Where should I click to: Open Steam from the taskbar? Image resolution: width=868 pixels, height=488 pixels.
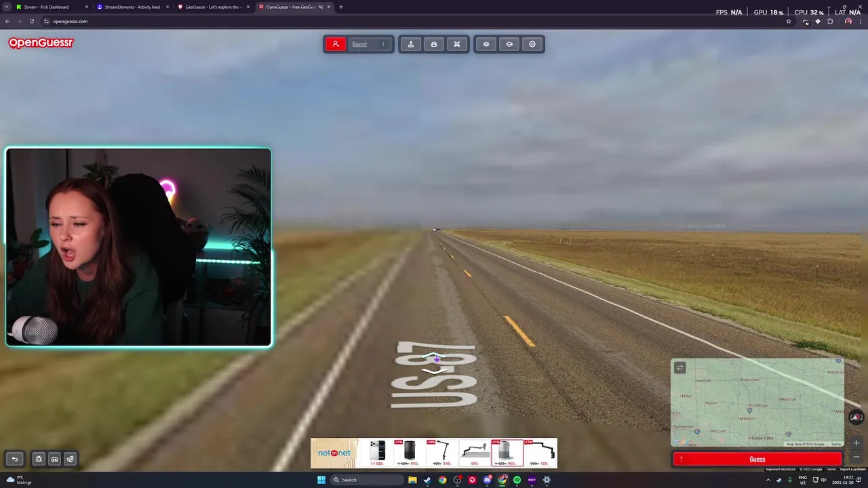(x=427, y=480)
